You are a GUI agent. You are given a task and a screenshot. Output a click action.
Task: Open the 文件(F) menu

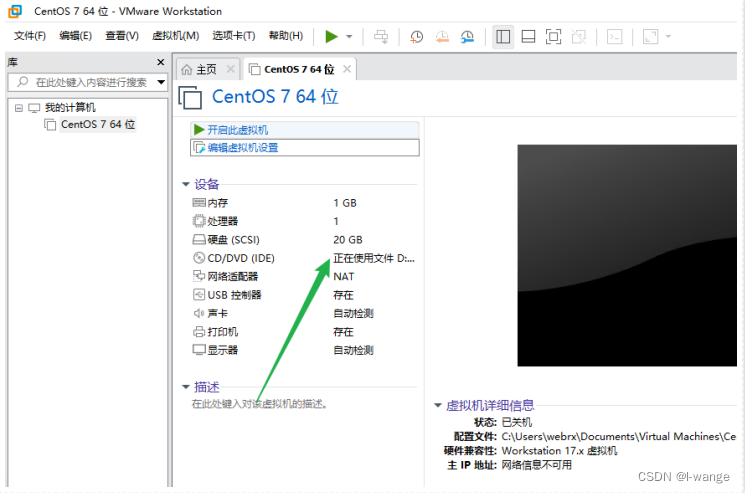click(29, 36)
